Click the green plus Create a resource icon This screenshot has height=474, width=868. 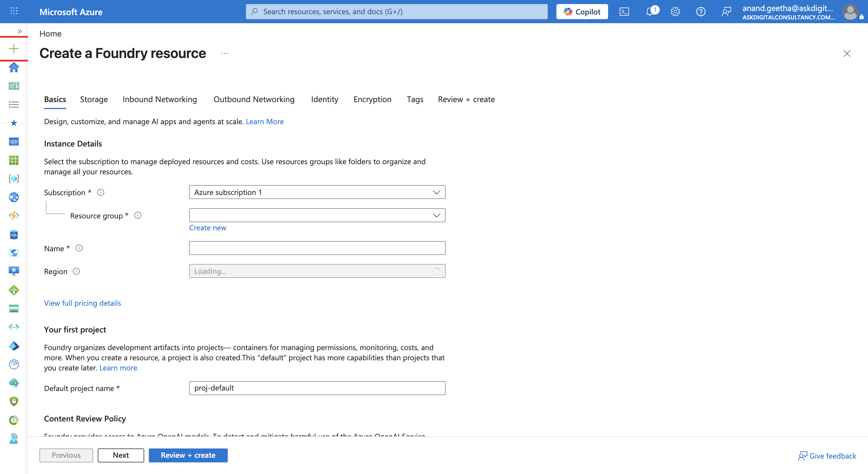point(14,49)
